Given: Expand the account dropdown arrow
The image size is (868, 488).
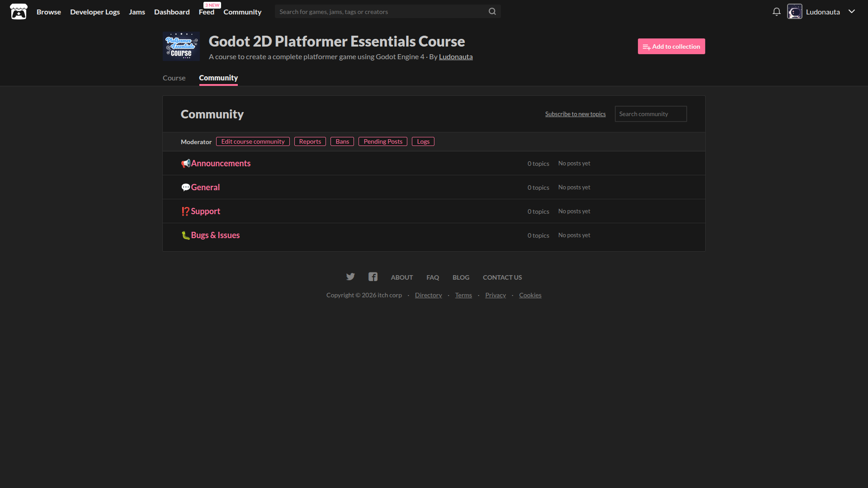Looking at the screenshot, I should click(x=852, y=12).
